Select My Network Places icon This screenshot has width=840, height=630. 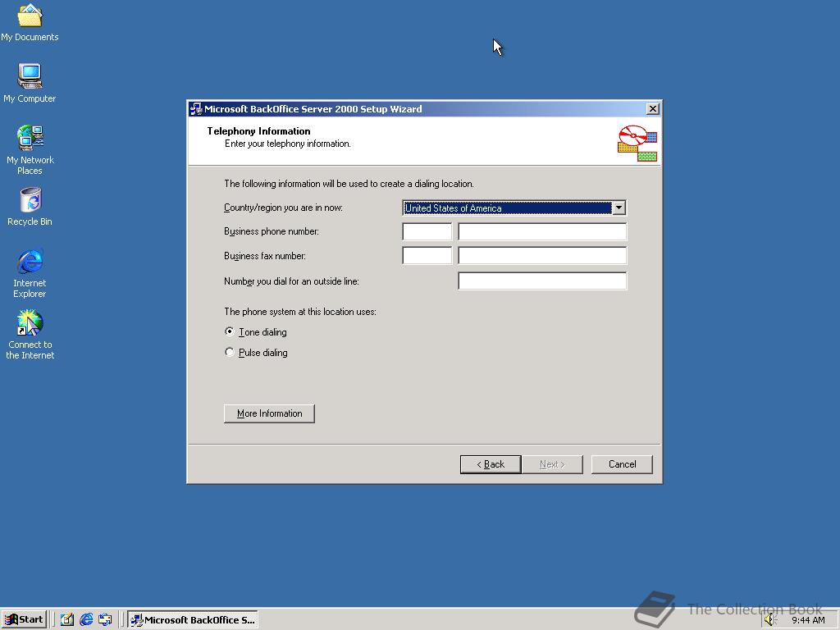coord(30,150)
